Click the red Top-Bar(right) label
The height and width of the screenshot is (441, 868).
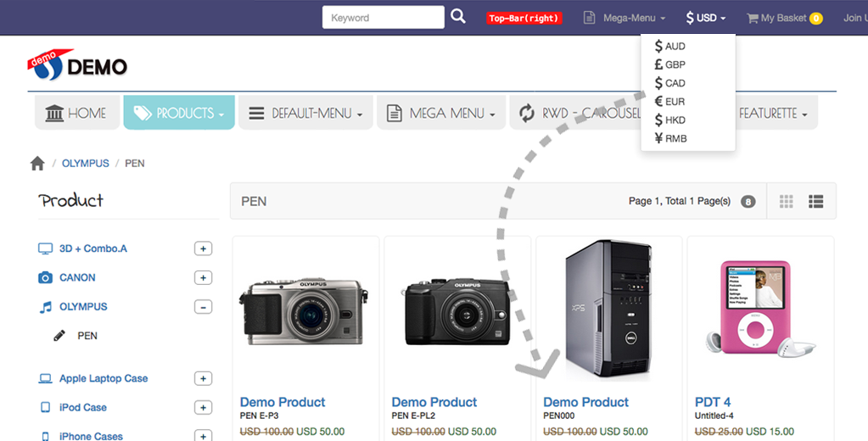[524, 19]
